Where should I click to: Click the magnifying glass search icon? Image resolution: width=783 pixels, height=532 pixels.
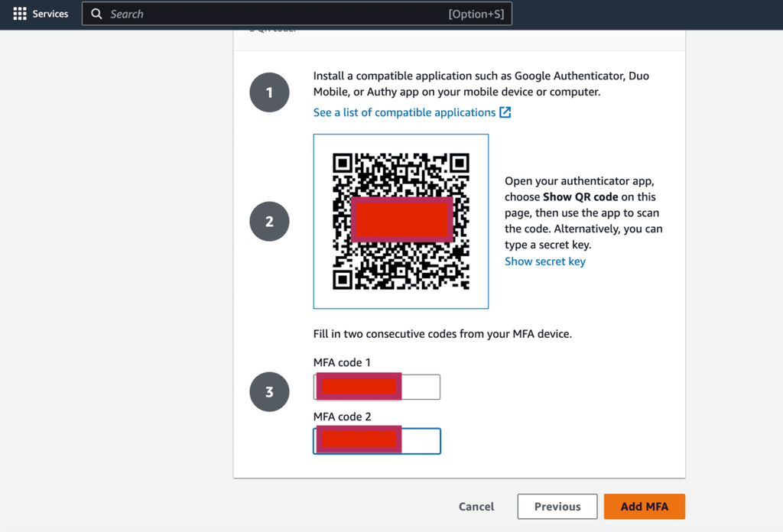pos(96,14)
